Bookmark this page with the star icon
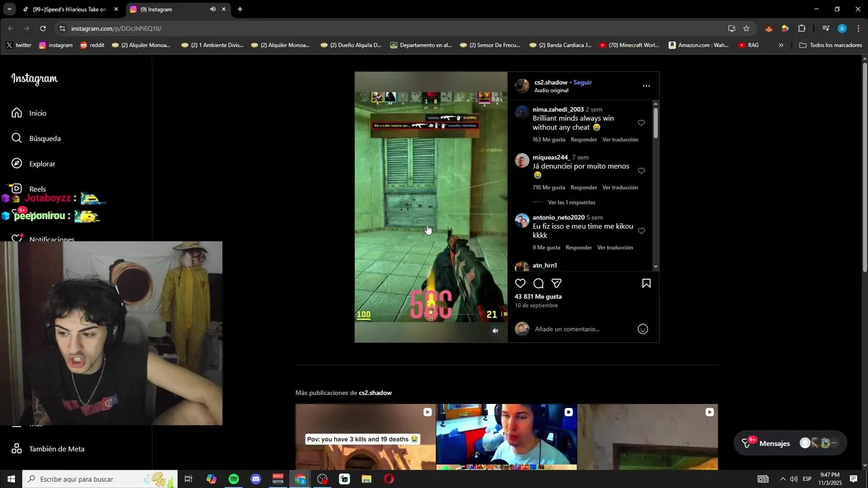Viewport: 868px width, 488px height. tap(747, 28)
